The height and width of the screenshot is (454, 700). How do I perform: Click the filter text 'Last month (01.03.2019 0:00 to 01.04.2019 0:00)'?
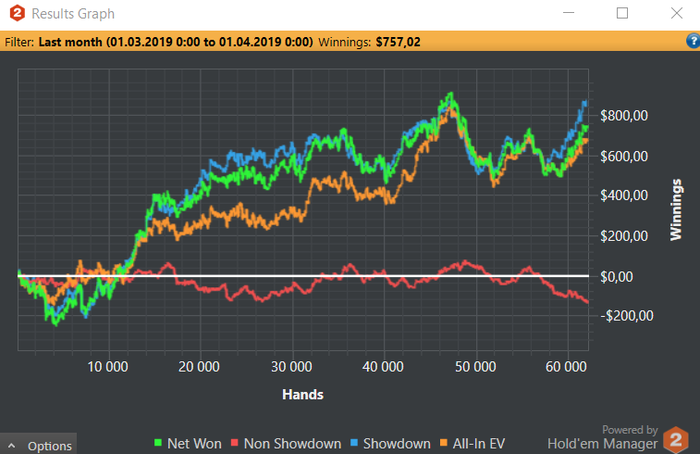pos(176,42)
